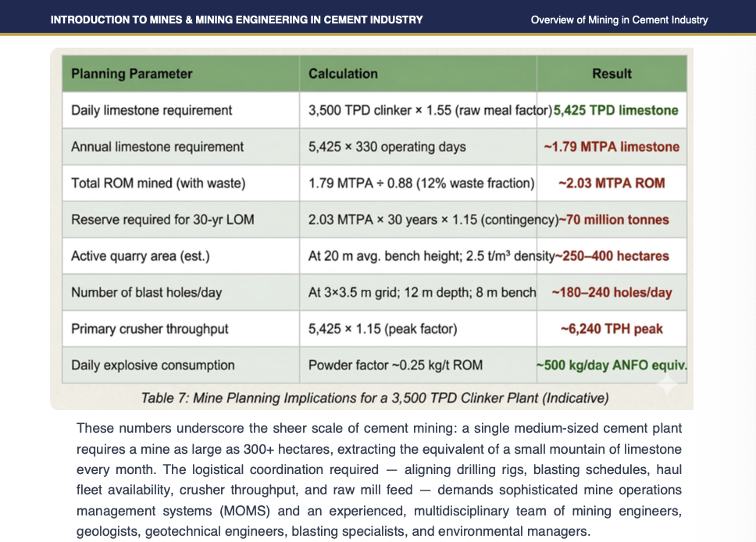Click the '~6,240 TPH peak' result
The width and height of the screenshot is (756, 542).
click(612, 329)
